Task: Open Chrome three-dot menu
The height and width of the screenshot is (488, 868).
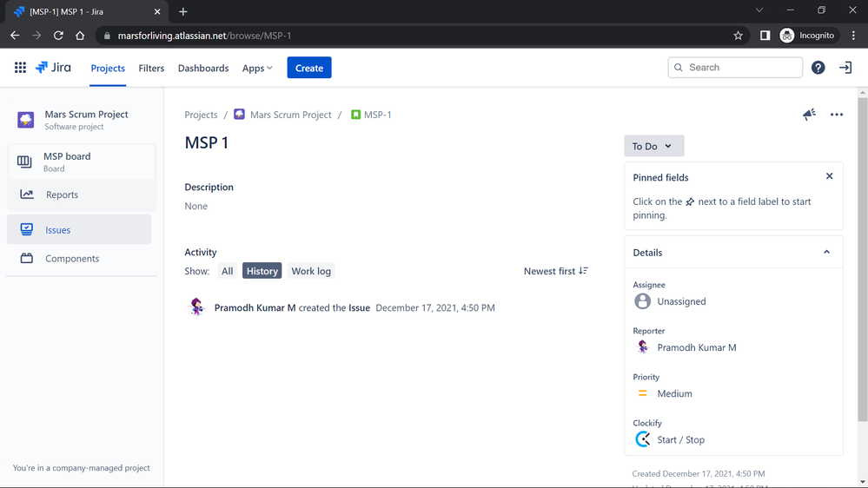Action: click(x=853, y=36)
